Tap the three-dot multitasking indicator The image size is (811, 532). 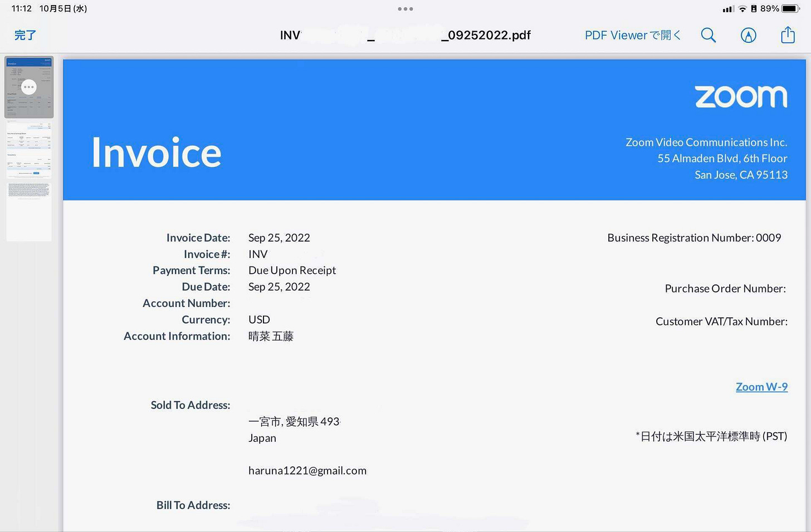coord(405,9)
